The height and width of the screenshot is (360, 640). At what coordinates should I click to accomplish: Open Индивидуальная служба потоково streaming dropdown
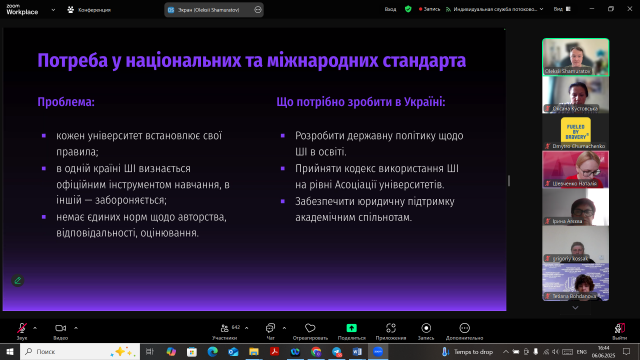click(494, 9)
